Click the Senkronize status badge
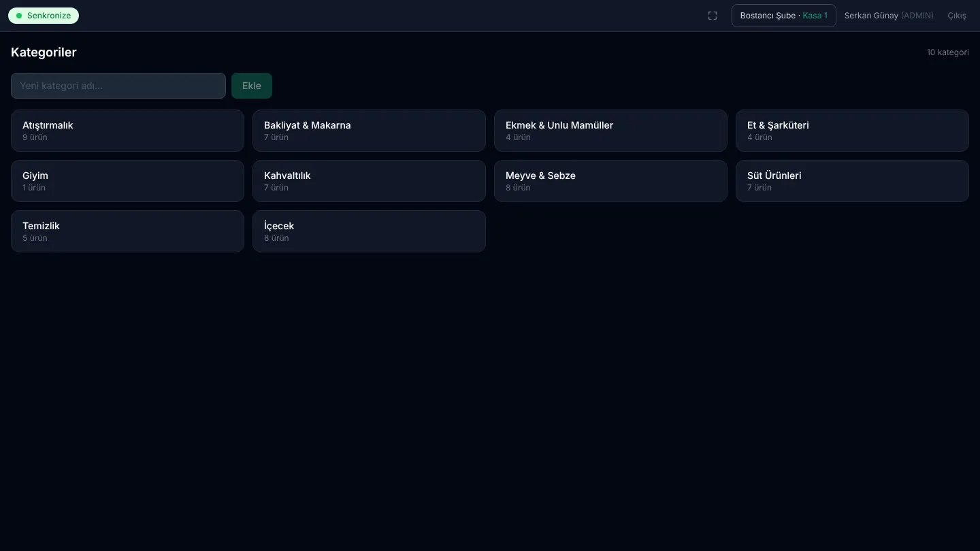Screen dimensions: 980x551 (44, 16)
